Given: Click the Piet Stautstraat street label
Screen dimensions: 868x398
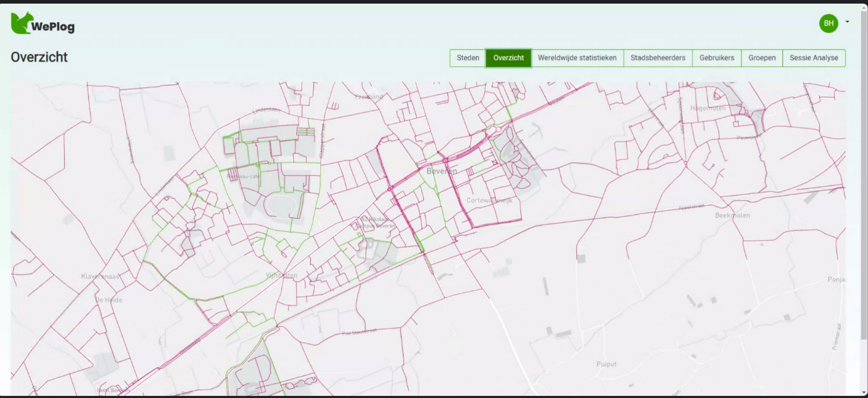Looking at the screenshot, I should click(359, 332).
